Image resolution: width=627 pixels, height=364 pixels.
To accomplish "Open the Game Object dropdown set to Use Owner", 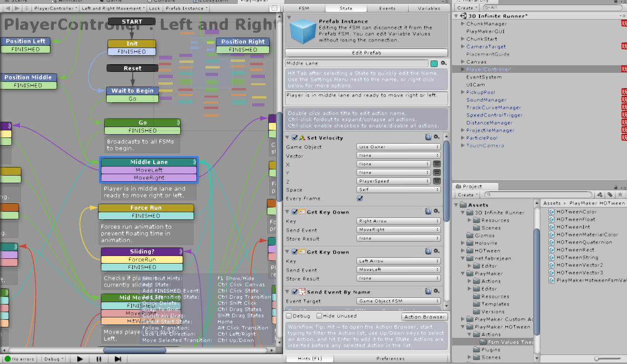I will (398, 147).
